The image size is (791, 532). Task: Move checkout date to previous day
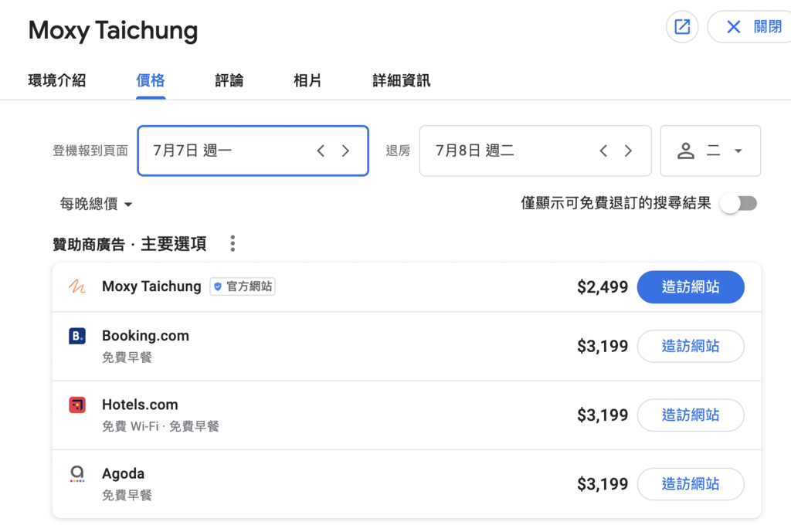pos(603,151)
